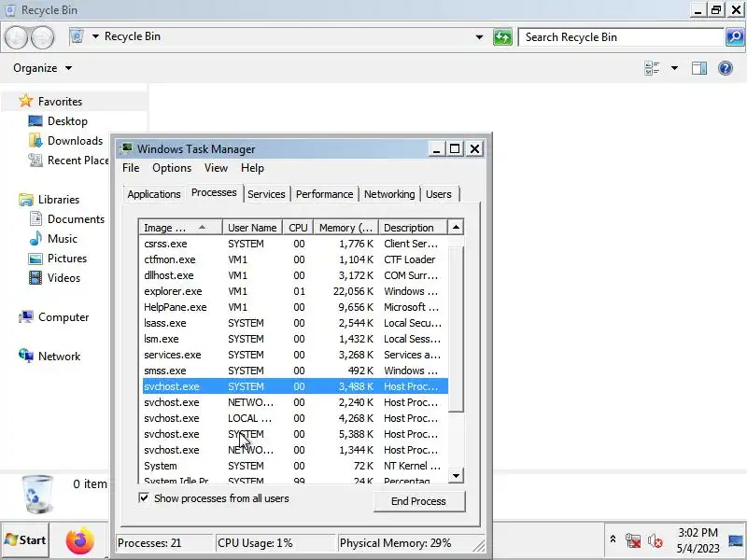The height and width of the screenshot is (560, 747).
Task: Click the Favorites star icon
Action: pyautogui.click(x=26, y=101)
